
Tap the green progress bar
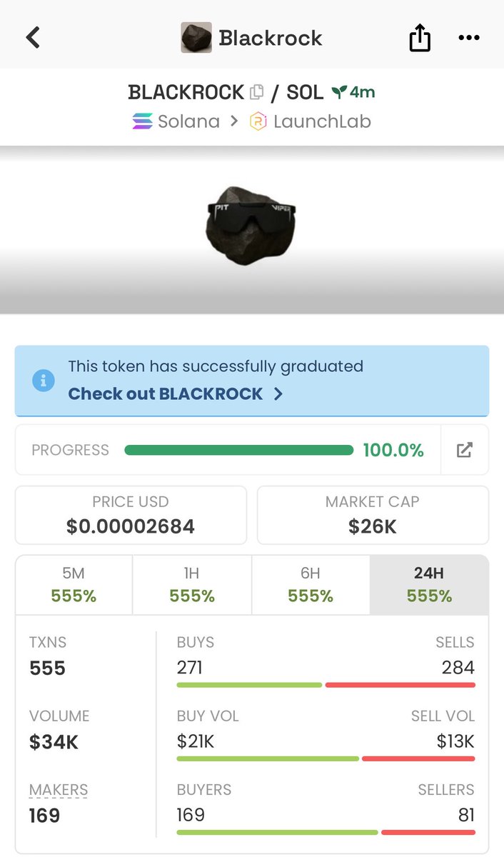(239, 450)
